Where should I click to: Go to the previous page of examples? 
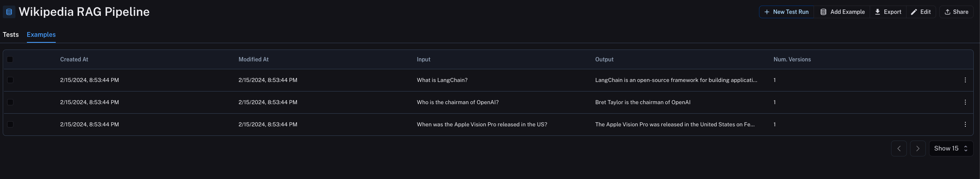(899, 149)
